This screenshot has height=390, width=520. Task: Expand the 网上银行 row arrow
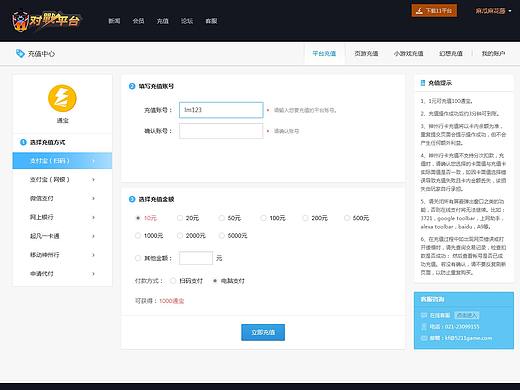point(93,217)
